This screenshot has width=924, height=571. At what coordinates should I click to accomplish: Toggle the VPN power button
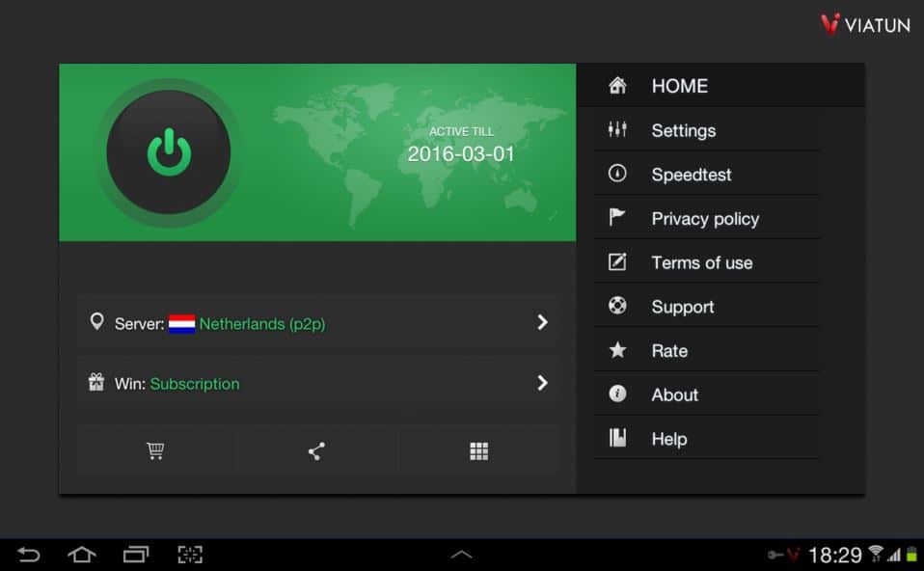(x=169, y=152)
